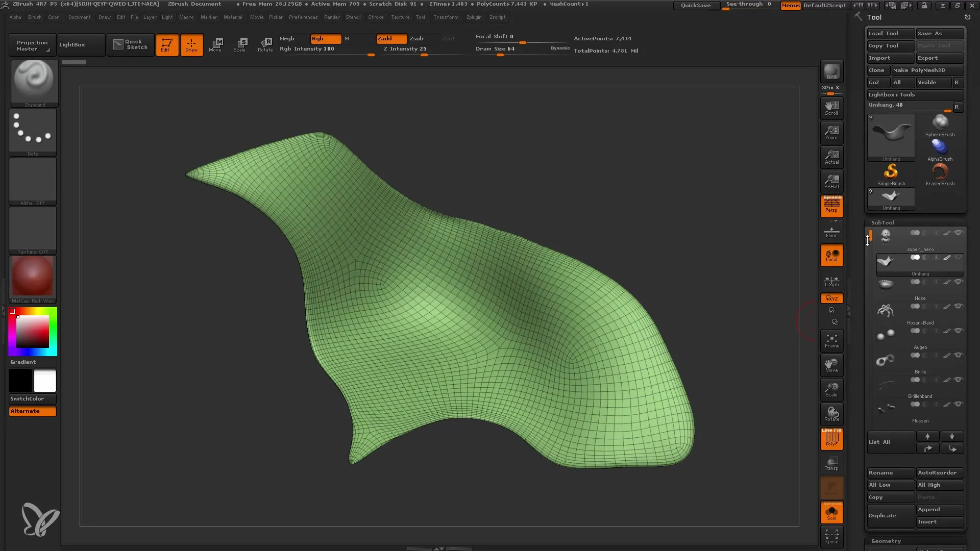Select the Scale tool in toolbar
Viewport: 980px width, 551px height.
[239, 44]
